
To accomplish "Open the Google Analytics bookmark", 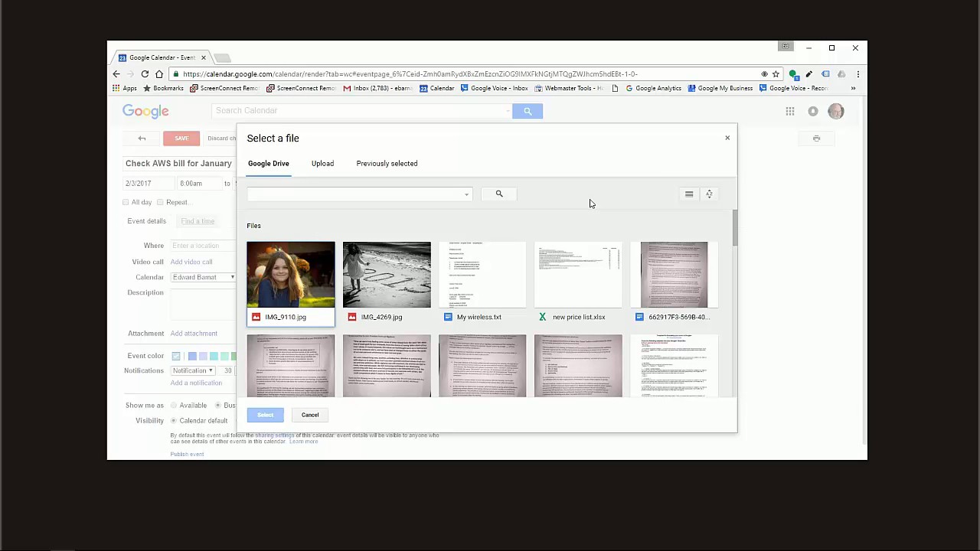I will (653, 88).
